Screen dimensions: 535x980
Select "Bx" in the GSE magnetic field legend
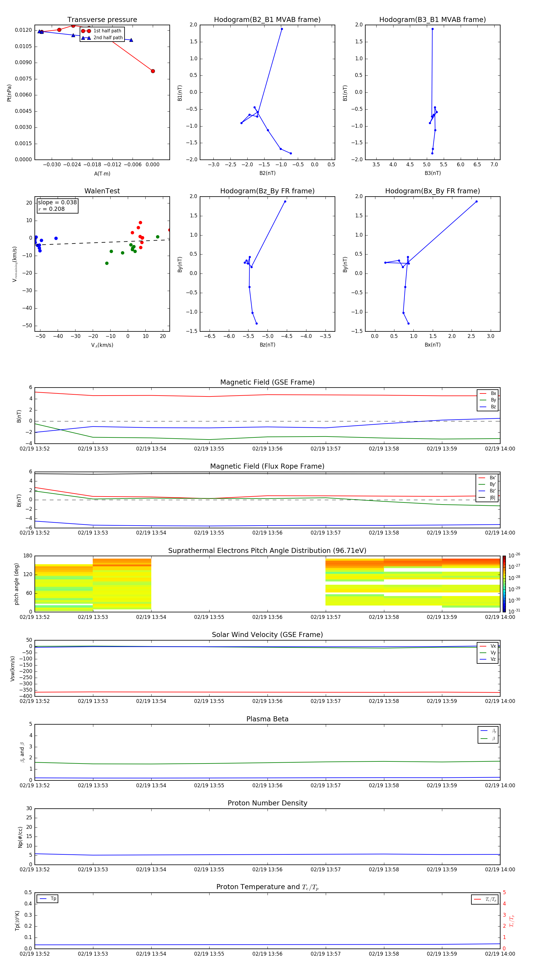[488, 393]
